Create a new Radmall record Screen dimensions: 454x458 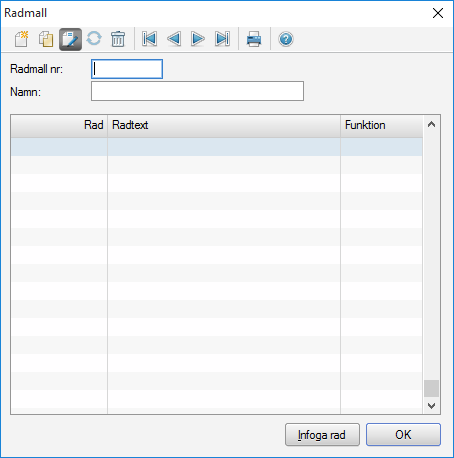click(x=22, y=39)
